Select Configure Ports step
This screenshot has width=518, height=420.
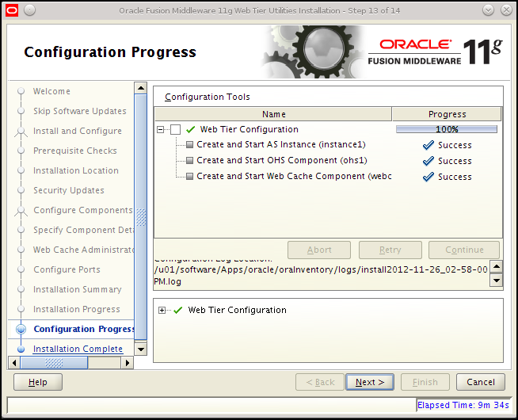(67, 269)
